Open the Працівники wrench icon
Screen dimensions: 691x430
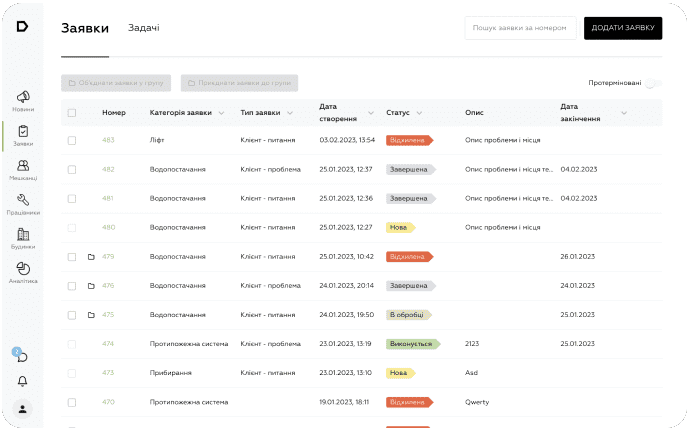click(x=23, y=200)
